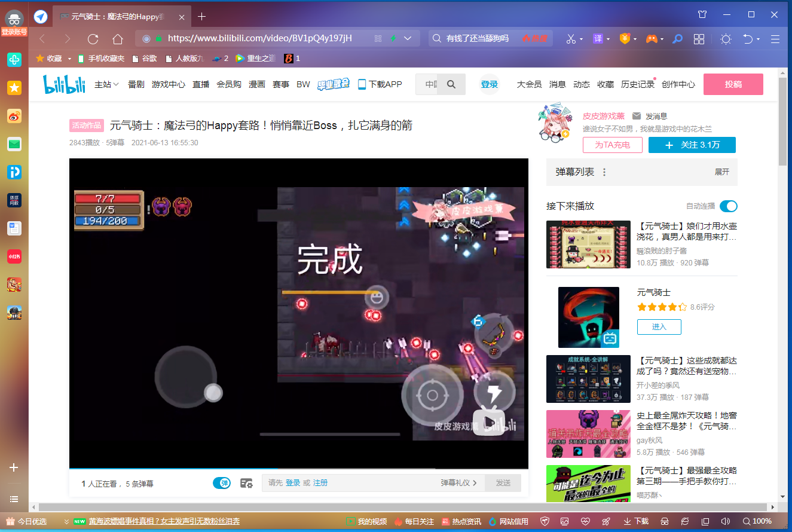The width and height of the screenshot is (792, 532).
Task: Open the 登录账号 incognito avatar
Action: point(14,23)
